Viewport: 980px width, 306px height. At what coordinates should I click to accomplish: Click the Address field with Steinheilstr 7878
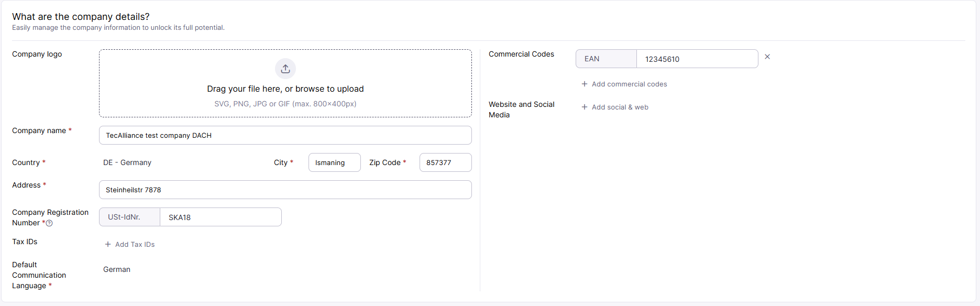tap(285, 190)
